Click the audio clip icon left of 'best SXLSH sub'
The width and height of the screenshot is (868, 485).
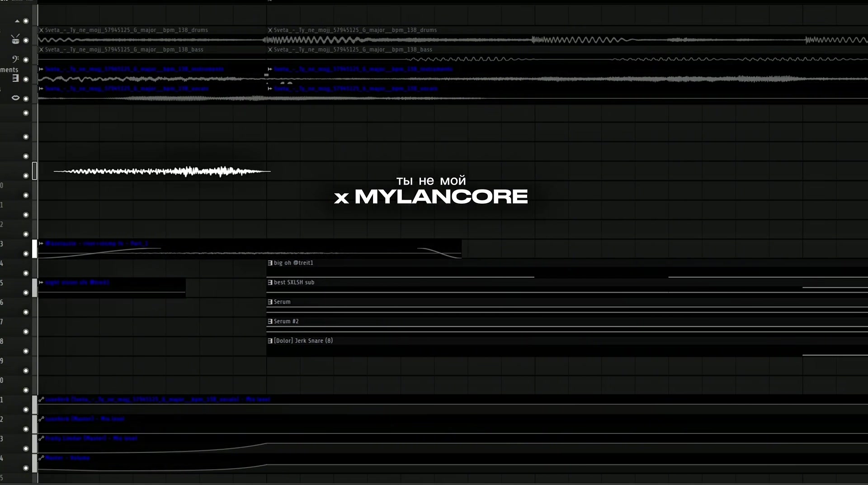coord(41,282)
